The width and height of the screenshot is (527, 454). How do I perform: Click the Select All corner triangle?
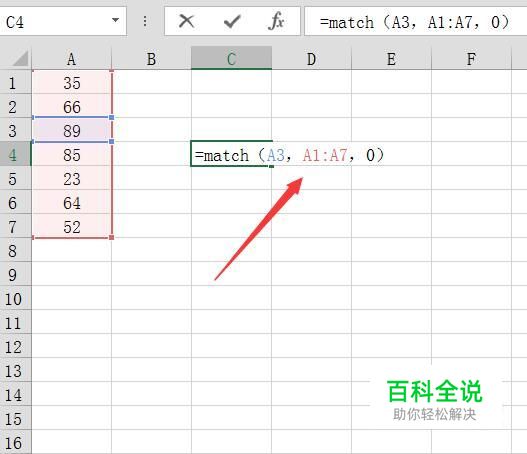point(20,58)
